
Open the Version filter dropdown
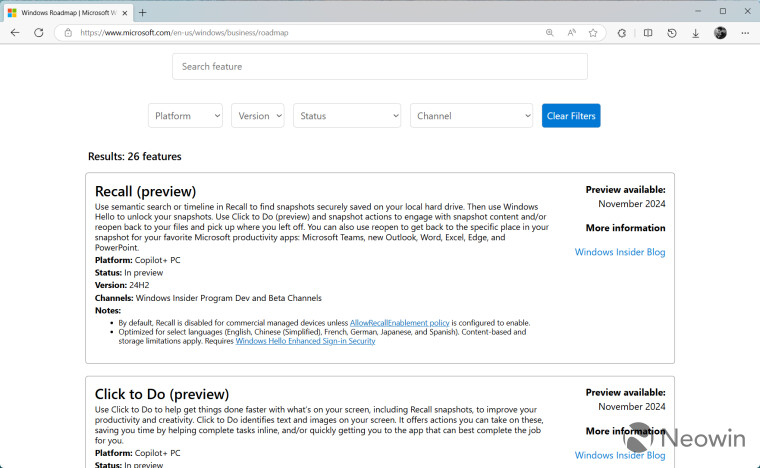tap(257, 116)
